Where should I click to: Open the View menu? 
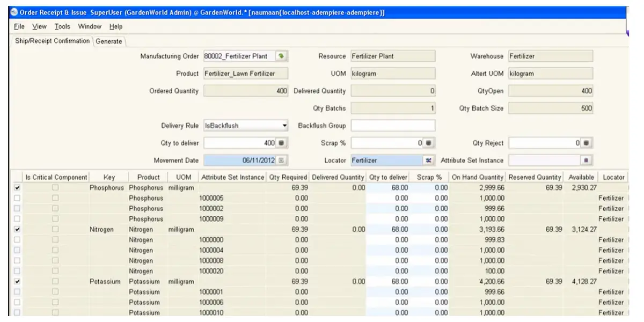[x=39, y=26]
